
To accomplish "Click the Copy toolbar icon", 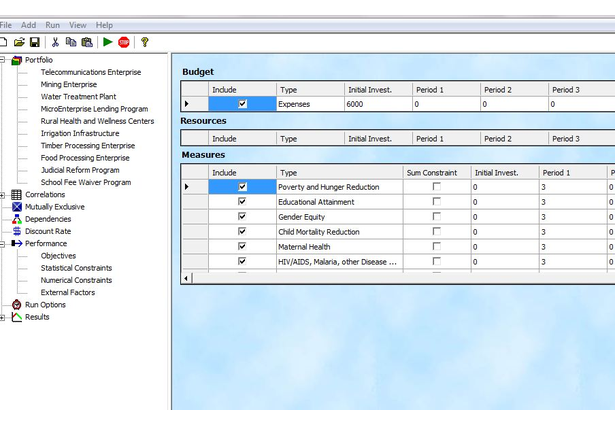I will point(71,42).
